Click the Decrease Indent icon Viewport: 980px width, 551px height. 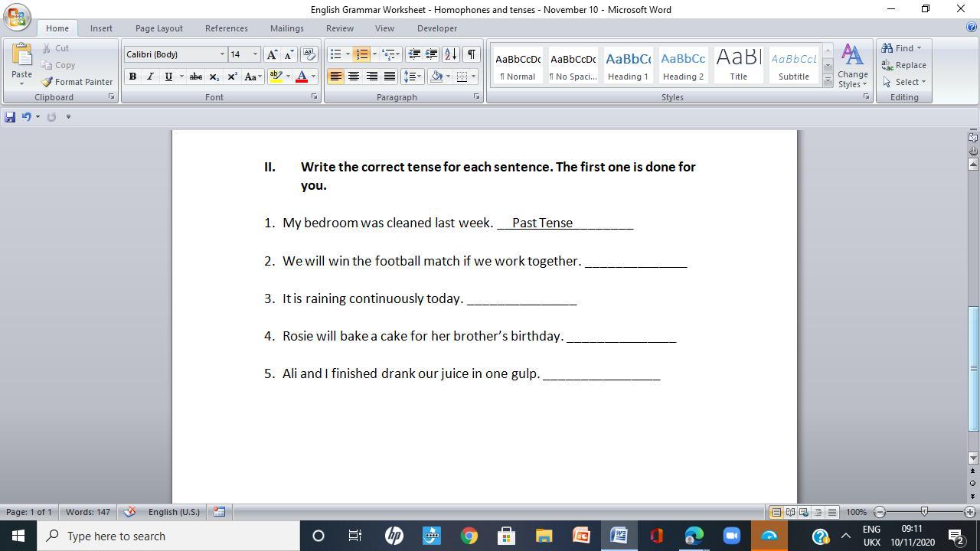(414, 54)
